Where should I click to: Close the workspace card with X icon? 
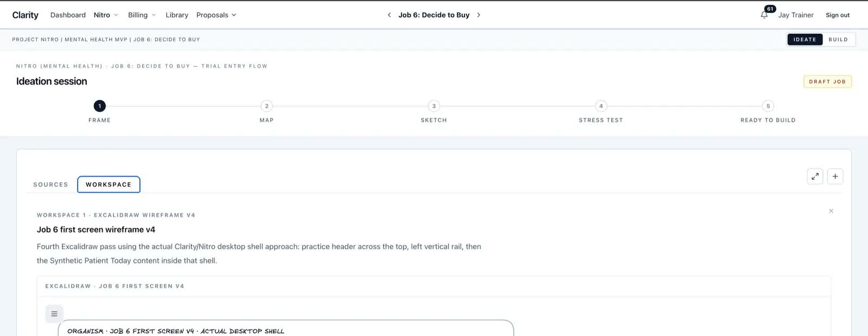[831, 211]
